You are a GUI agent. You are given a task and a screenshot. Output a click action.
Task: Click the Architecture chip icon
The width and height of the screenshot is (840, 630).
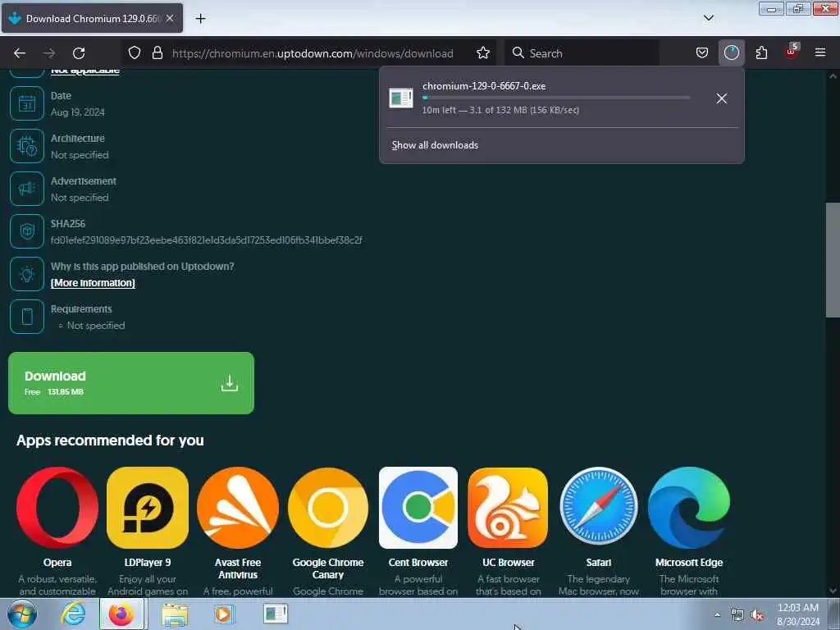[27, 146]
